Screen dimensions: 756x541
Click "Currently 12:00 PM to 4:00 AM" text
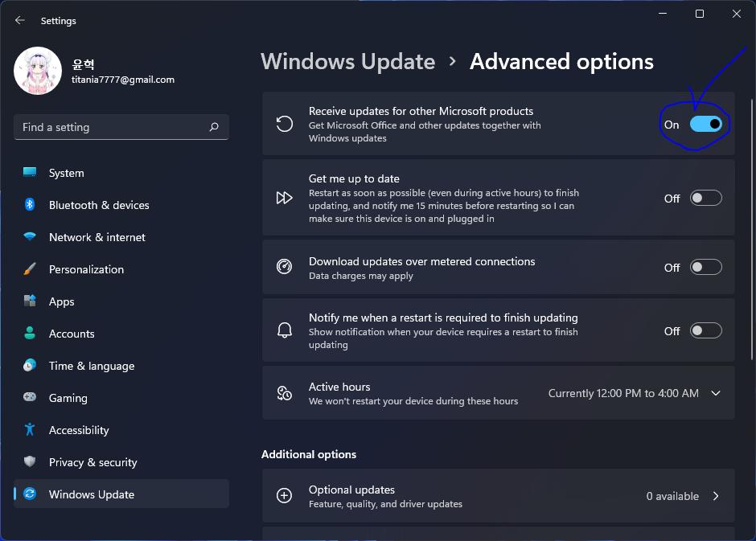pyautogui.click(x=623, y=393)
